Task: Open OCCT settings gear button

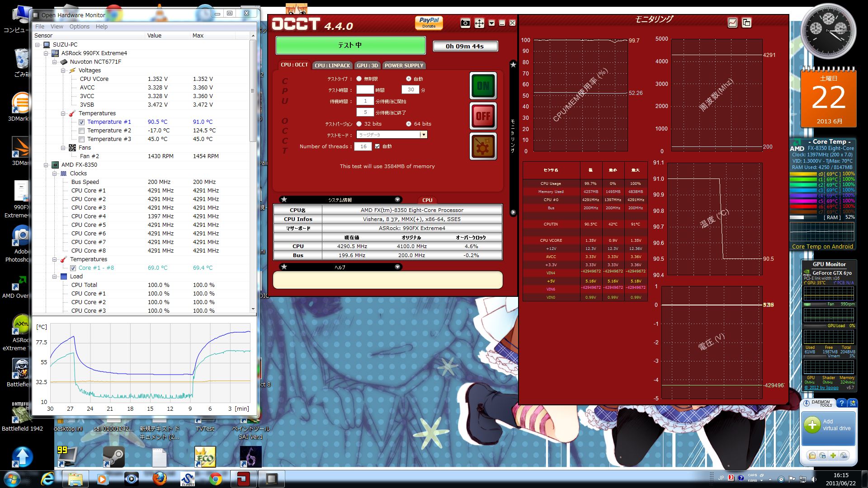Action: click(x=483, y=146)
